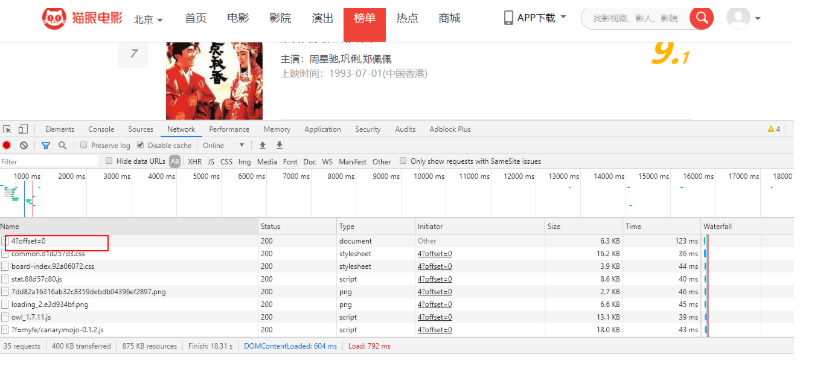This screenshot has height=386, width=820.
Task: Open network search magnifier icon
Action: point(62,145)
